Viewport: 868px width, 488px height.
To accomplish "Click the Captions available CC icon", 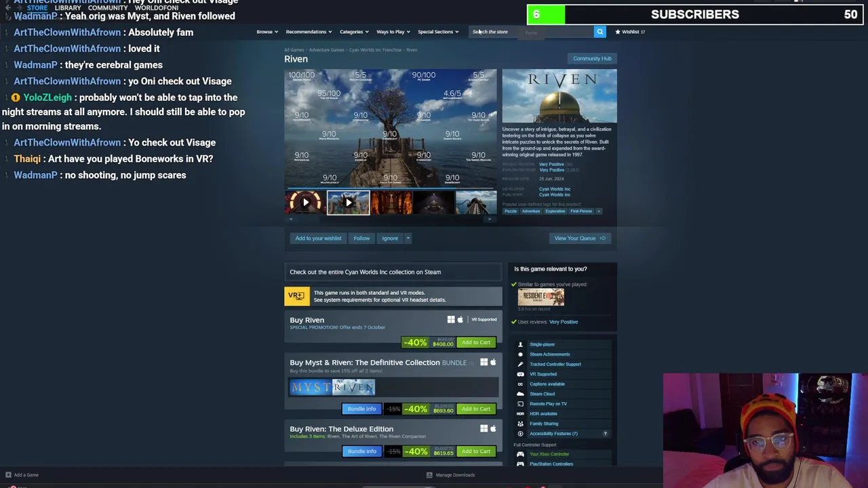I will coord(520,384).
